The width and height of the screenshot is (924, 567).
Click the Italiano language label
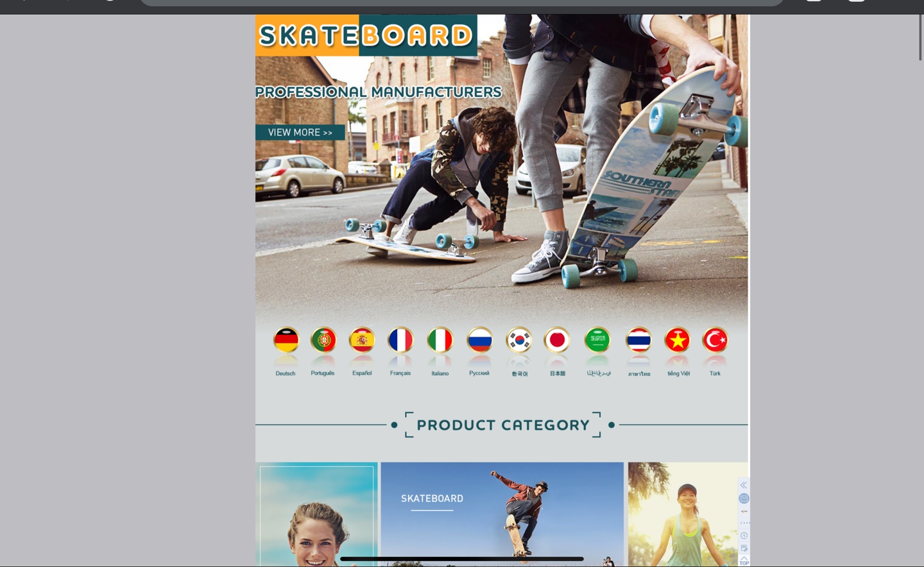440,373
